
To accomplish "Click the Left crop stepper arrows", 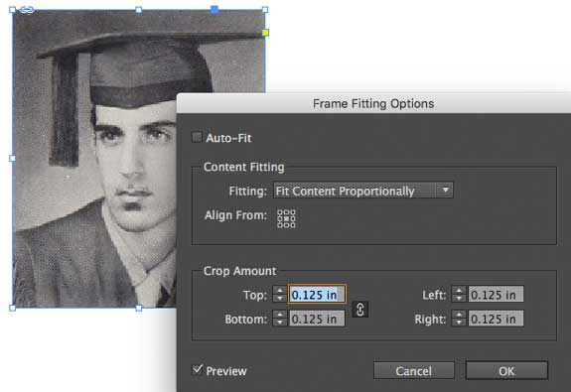I will (x=459, y=294).
